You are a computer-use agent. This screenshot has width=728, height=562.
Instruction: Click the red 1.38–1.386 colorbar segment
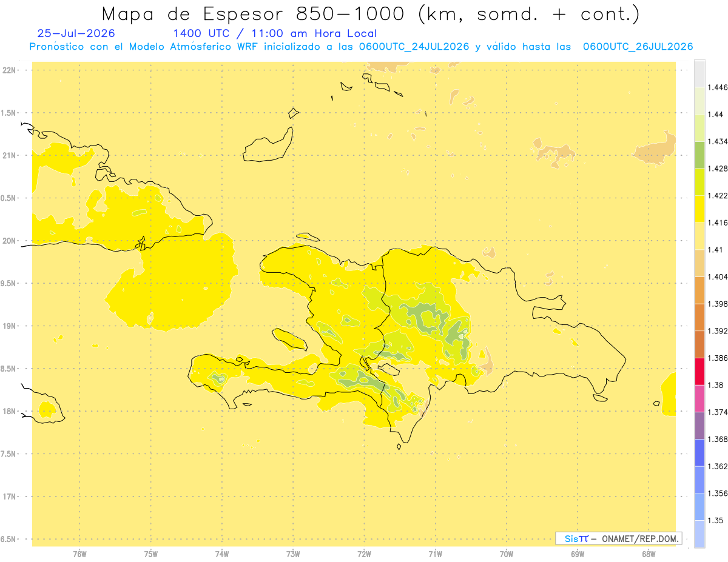699,372
